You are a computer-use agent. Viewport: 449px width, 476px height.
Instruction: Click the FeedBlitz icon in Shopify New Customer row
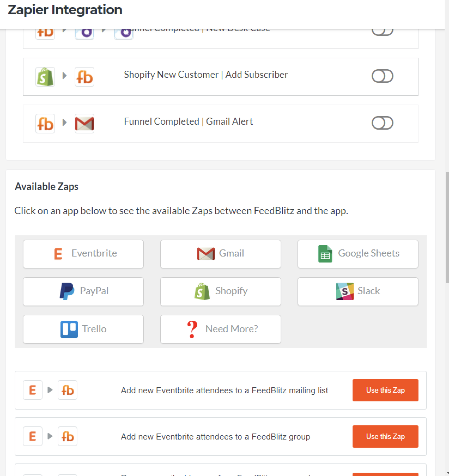pyautogui.click(x=84, y=77)
